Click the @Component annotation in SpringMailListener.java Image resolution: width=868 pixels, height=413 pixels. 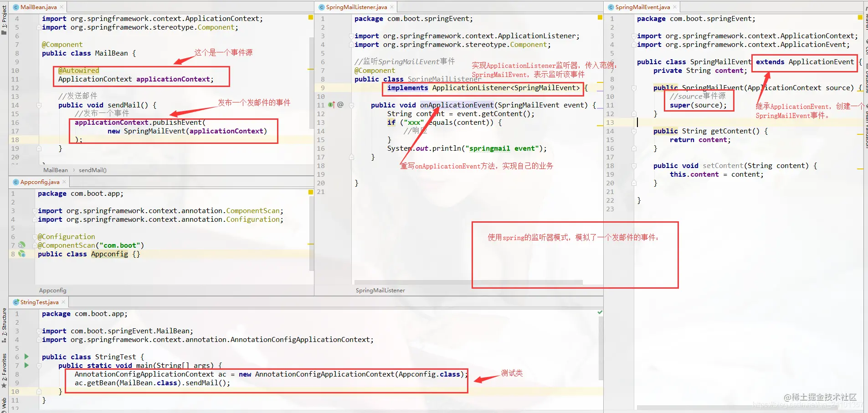tap(375, 71)
